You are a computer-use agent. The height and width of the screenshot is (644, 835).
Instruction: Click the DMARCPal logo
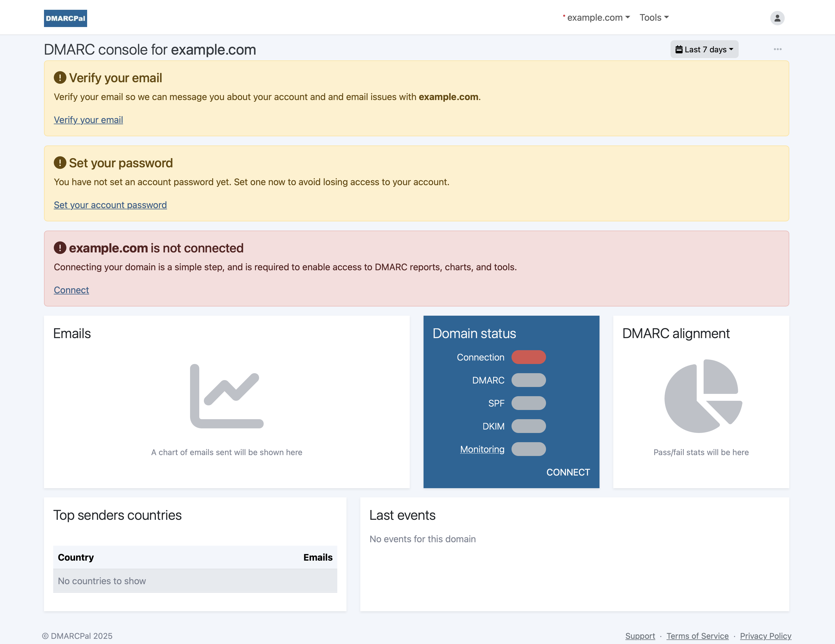click(65, 18)
